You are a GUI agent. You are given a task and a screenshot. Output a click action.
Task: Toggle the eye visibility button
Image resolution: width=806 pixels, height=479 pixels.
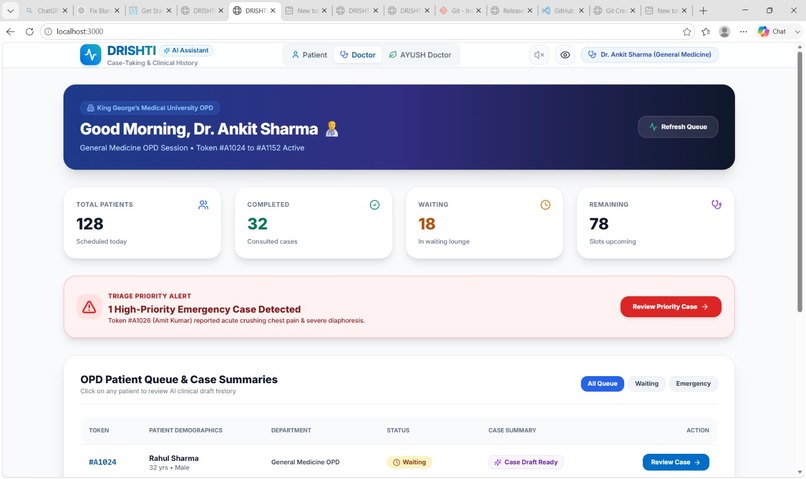pos(565,55)
